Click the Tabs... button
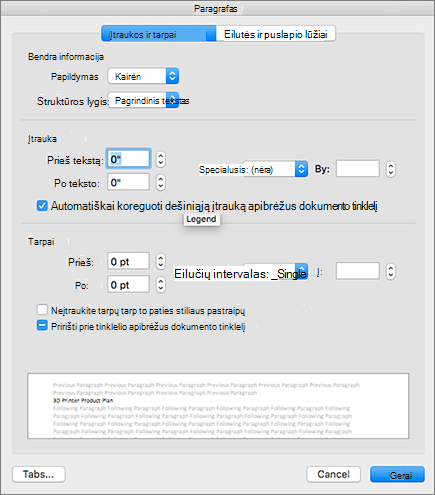Viewport: 435px width, 495px height. 39,474
